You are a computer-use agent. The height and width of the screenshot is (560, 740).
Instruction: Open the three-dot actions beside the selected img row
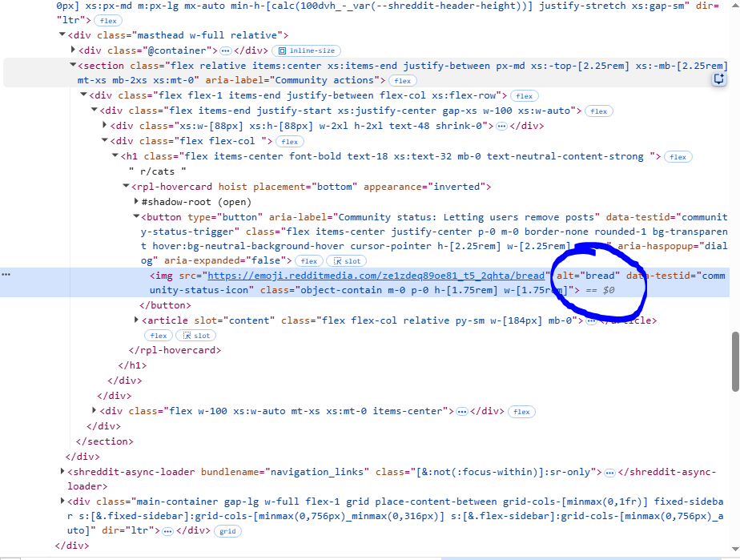(x=6, y=274)
